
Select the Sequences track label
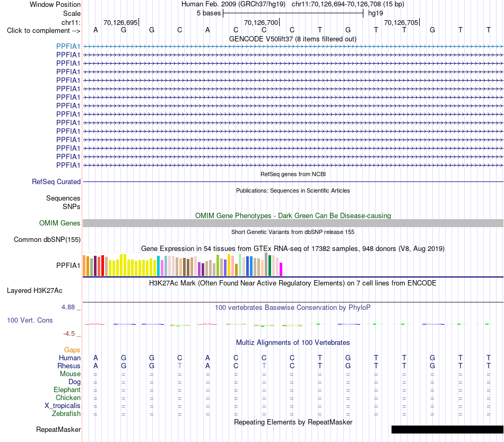coord(63,198)
